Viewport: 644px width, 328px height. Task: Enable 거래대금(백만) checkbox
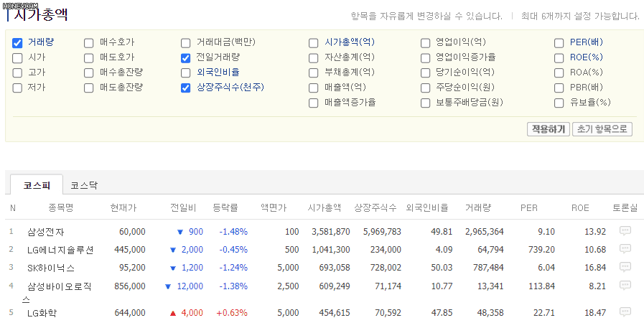click(x=186, y=42)
